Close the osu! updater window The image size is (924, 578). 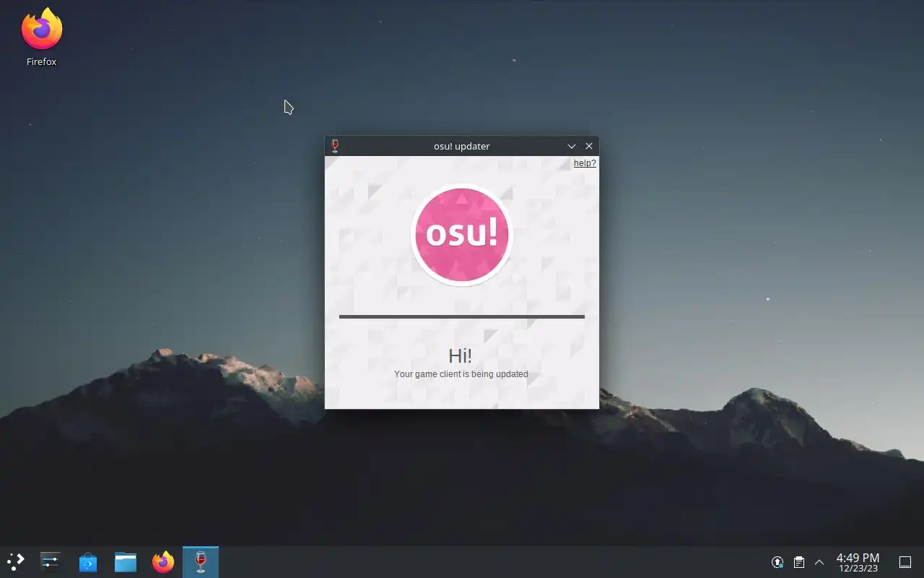pyautogui.click(x=589, y=146)
